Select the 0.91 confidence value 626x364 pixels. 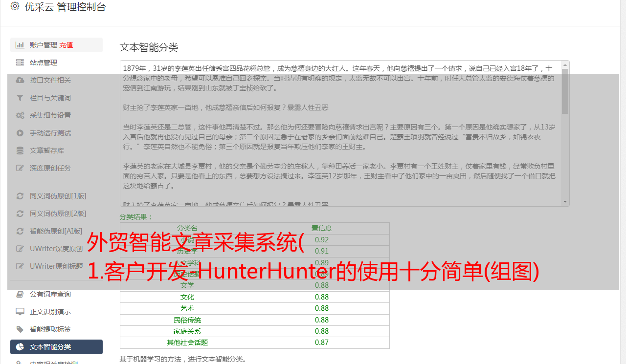[x=322, y=251]
